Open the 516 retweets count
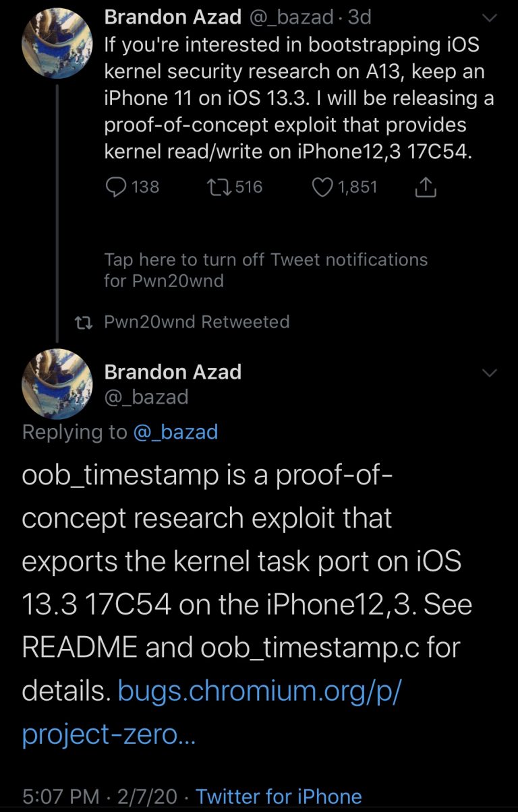The image size is (518, 812). coord(248,187)
